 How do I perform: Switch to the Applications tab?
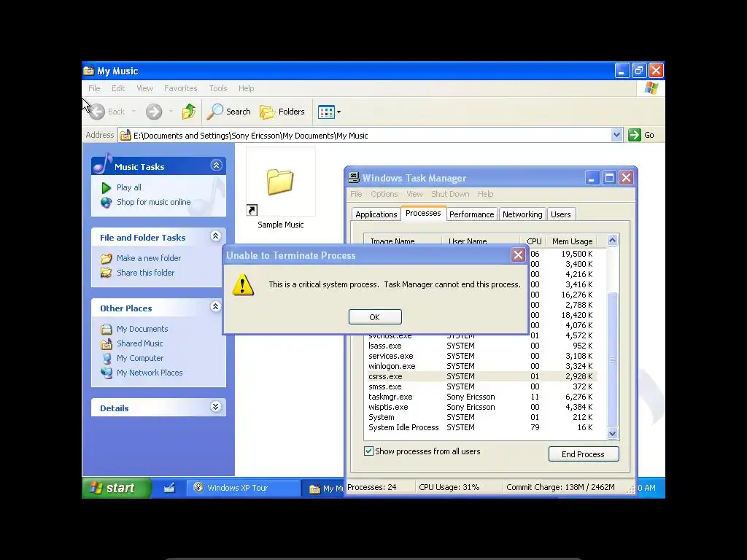pyautogui.click(x=376, y=214)
